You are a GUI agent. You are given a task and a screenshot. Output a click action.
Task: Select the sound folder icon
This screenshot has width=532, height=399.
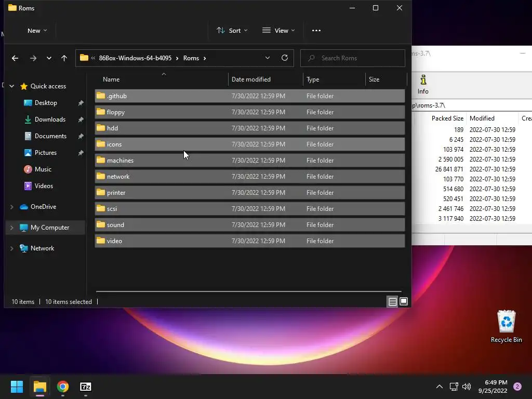(x=100, y=224)
